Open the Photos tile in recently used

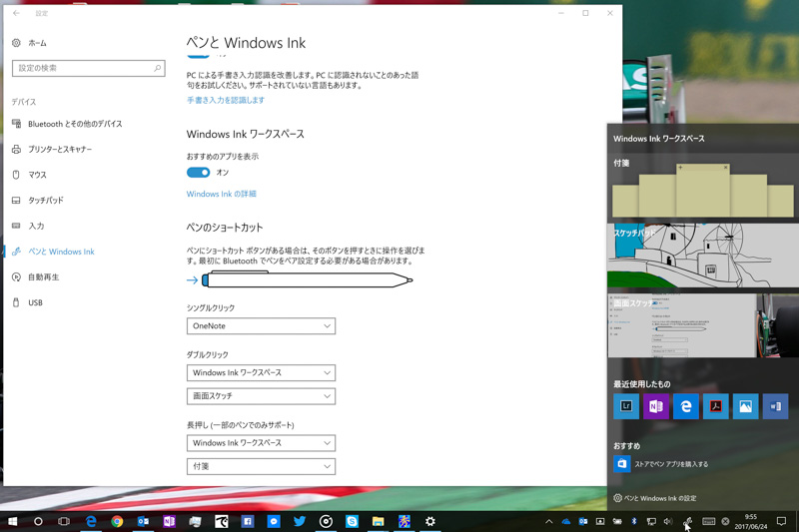tap(745, 406)
